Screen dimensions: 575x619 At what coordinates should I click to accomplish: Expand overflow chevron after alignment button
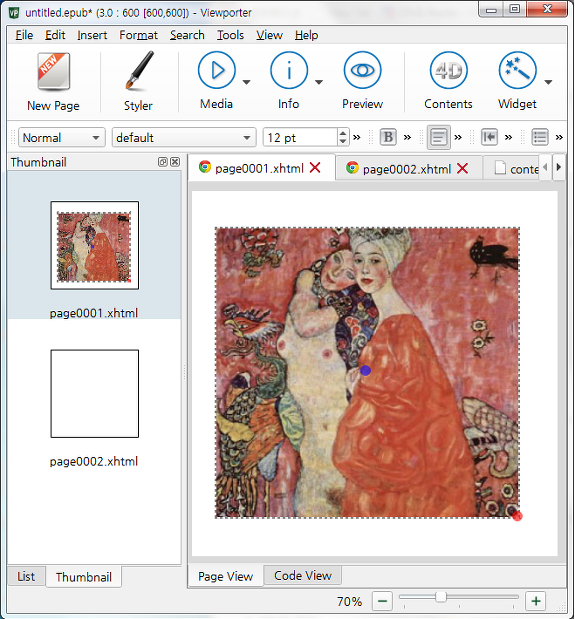tap(458, 137)
